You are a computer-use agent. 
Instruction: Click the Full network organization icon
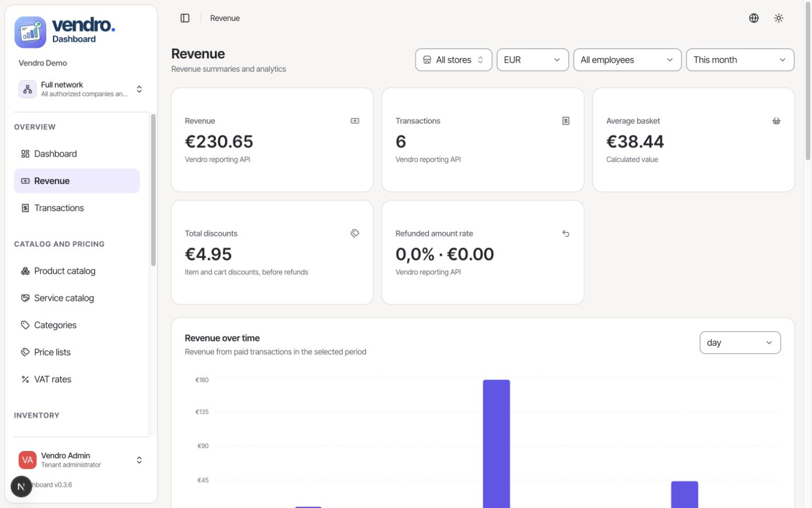pos(27,90)
